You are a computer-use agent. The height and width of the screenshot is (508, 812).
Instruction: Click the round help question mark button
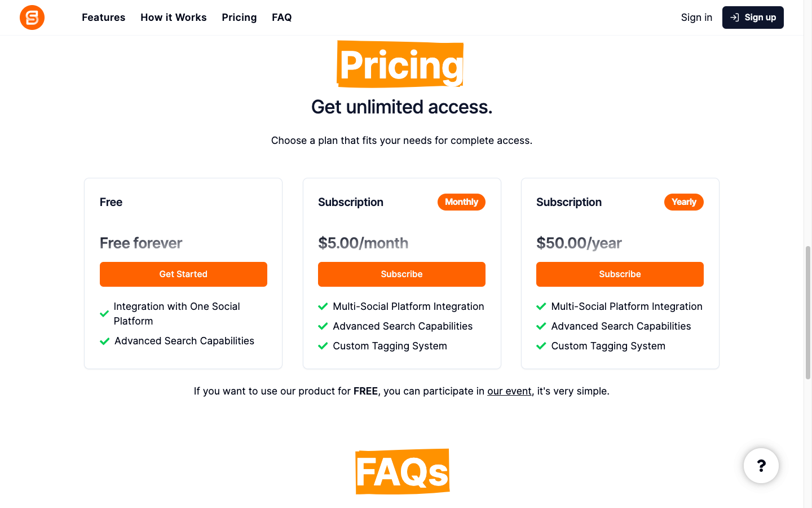point(761,466)
